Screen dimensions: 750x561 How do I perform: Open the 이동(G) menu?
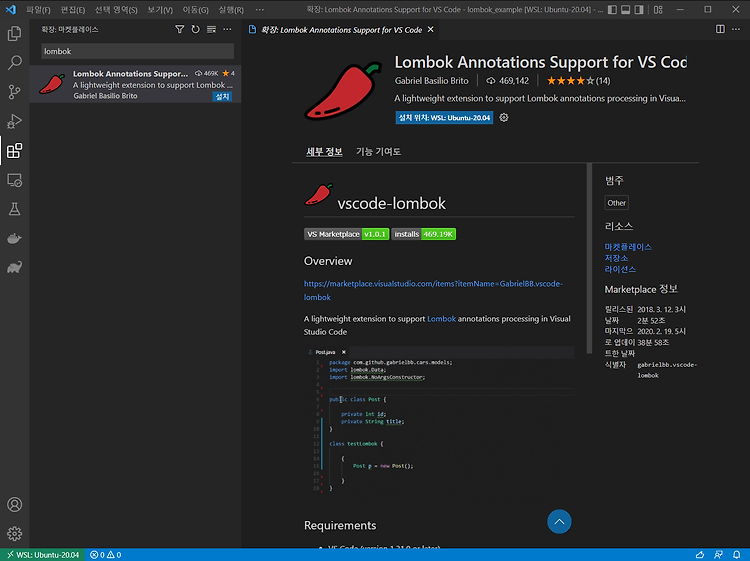tap(195, 10)
